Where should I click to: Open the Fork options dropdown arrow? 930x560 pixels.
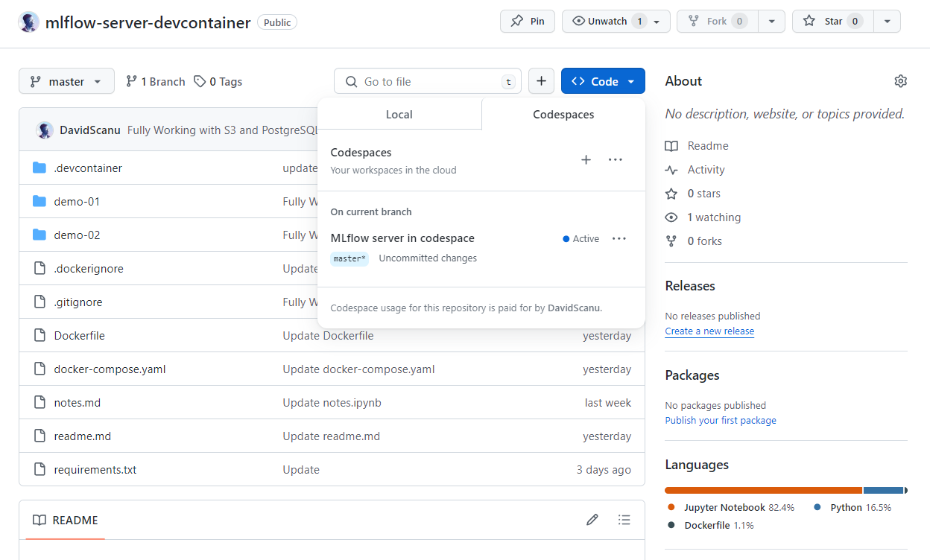pyautogui.click(x=771, y=22)
